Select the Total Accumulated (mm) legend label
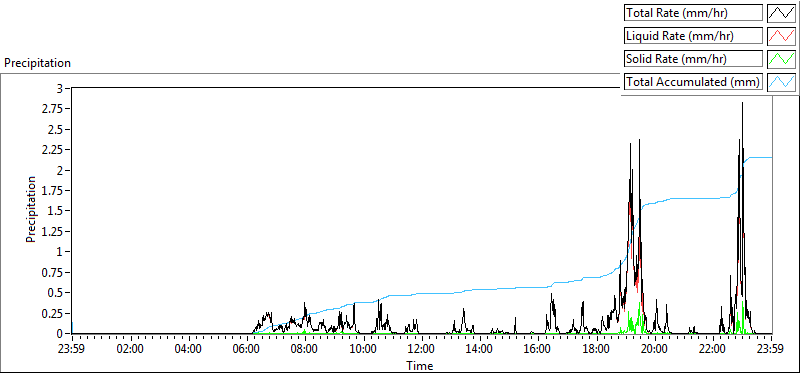Screen dimensions: 800x373 693,82
